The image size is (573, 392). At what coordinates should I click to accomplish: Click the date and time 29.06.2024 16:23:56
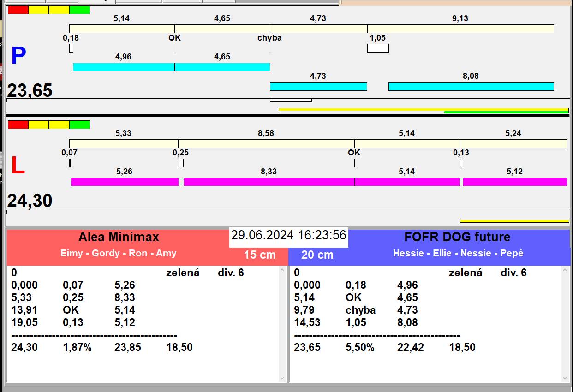tap(289, 235)
